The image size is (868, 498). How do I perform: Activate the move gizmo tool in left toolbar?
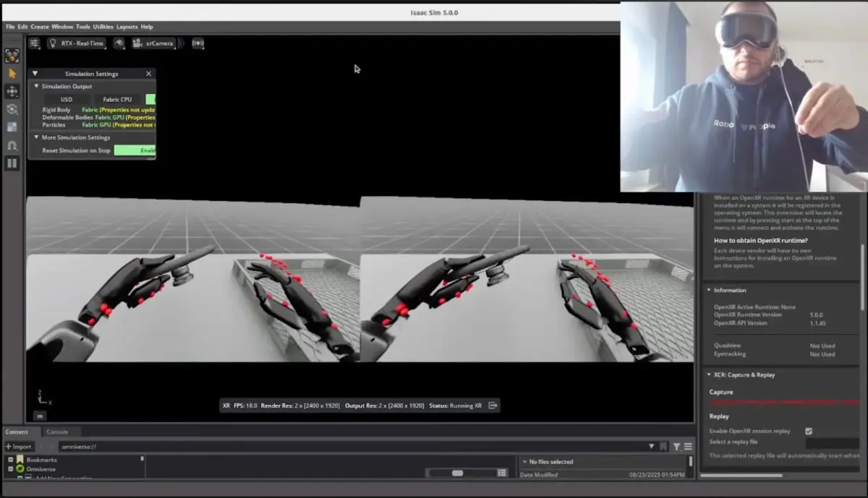tap(12, 91)
